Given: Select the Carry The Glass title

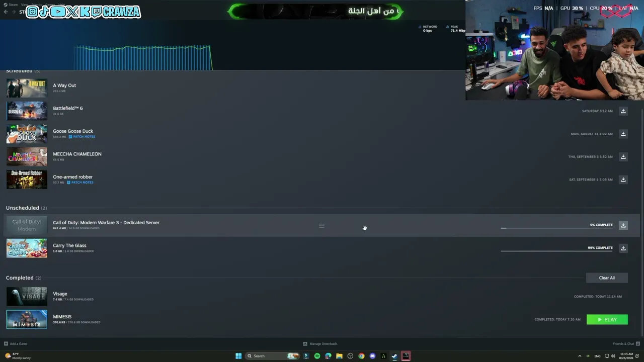Looking at the screenshot, I should click(69, 245).
